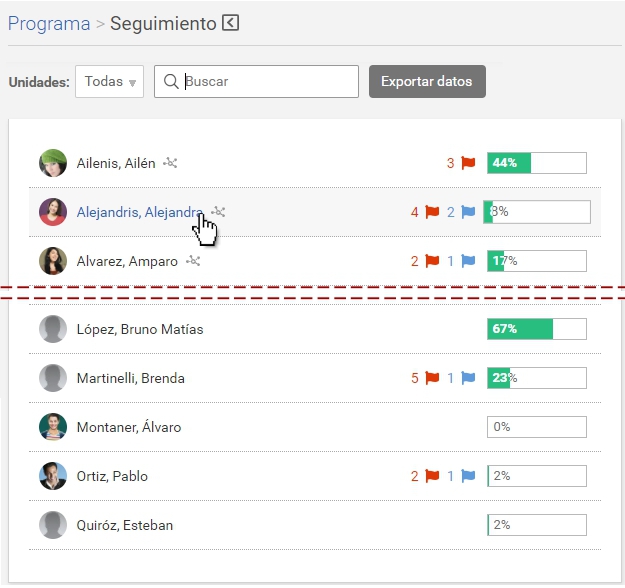Click the blue flag for Alejandris, Alejandra
Screen dimensions: 625x588
[x=468, y=212]
